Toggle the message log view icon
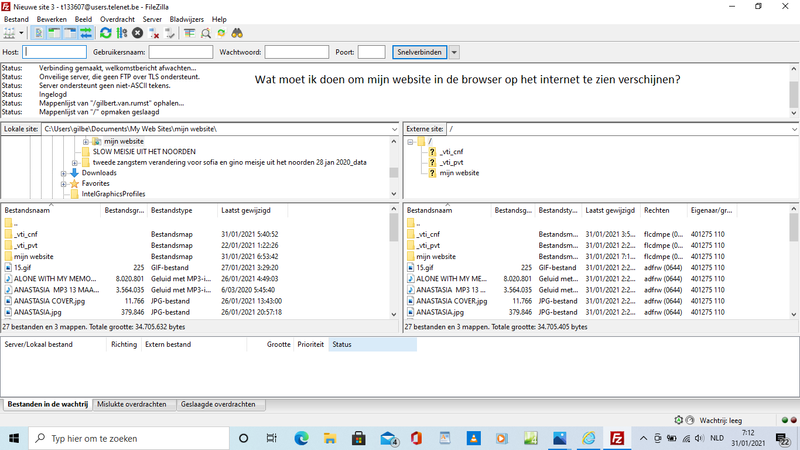Image resolution: width=800 pixels, height=450 pixels. coord(38,32)
